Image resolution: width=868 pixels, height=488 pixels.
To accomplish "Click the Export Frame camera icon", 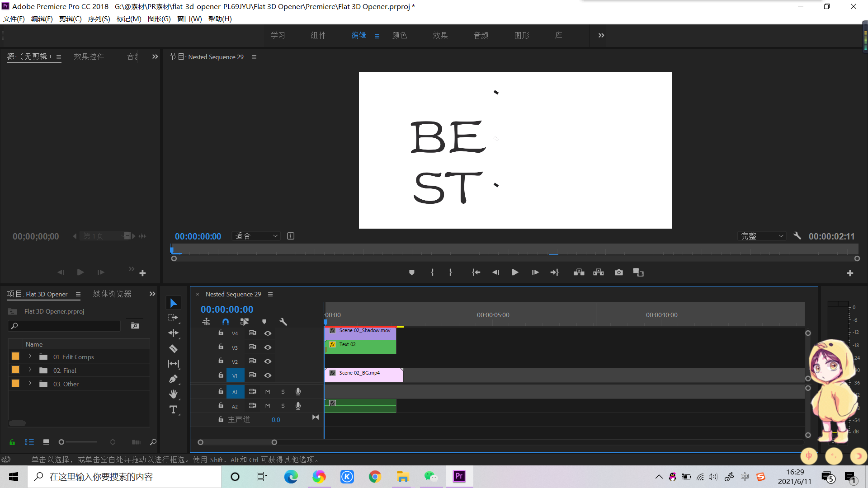I will click(x=618, y=272).
